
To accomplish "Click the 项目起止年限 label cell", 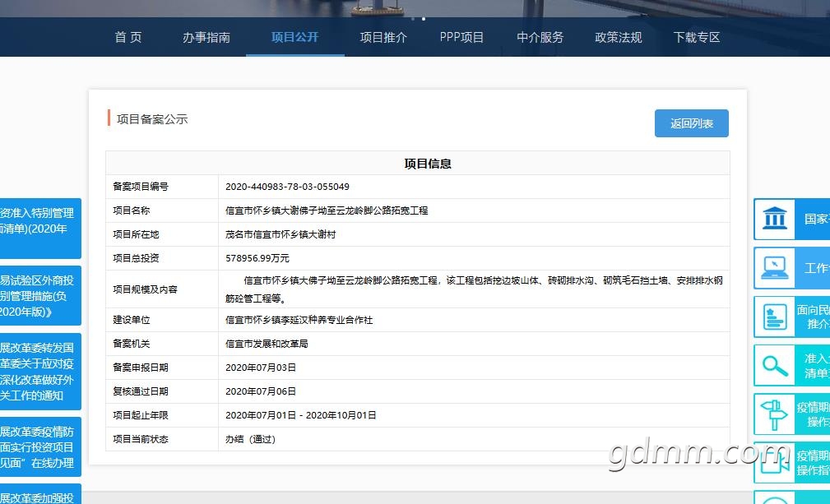I will [x=162, y=415].
